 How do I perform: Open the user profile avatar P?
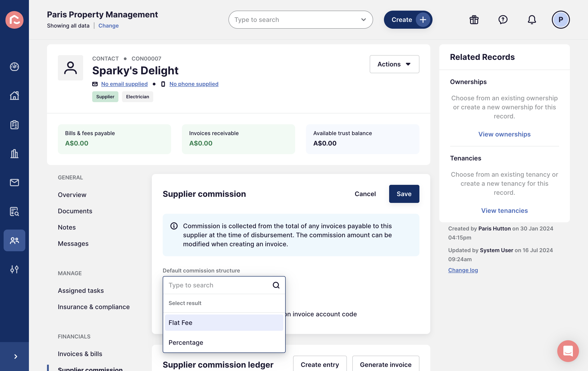coord(561,20)
